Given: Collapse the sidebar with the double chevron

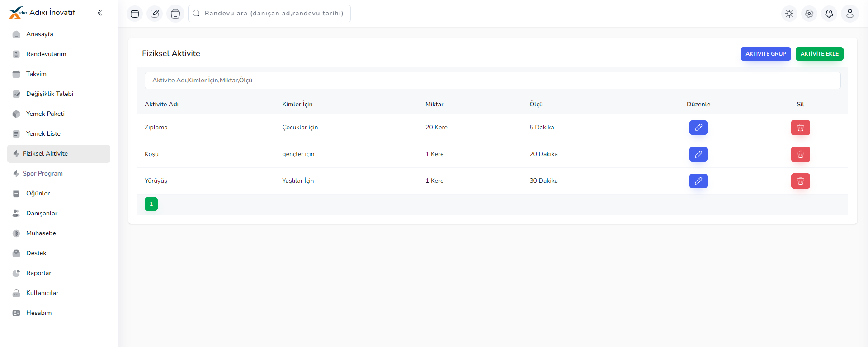Looking at the screenshot, I should click(x=100, y=13).
